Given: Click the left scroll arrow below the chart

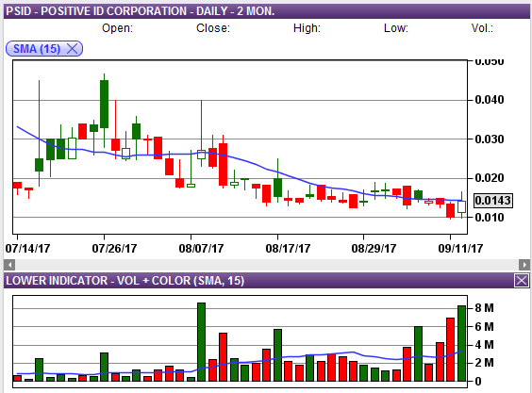Looking at the screenshot, I should click(x=9, y=265).
